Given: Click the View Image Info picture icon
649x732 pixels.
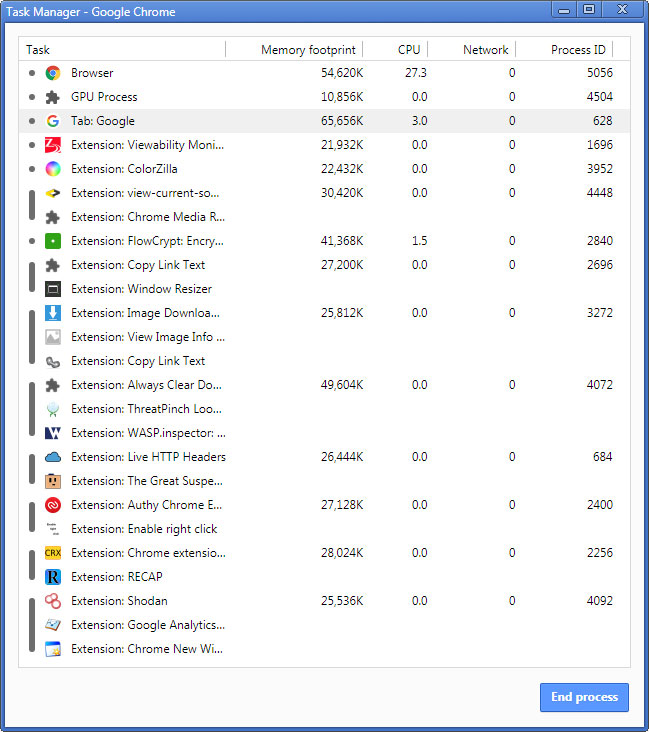Looking at the screenshot, I should click(x=53, y=337).
